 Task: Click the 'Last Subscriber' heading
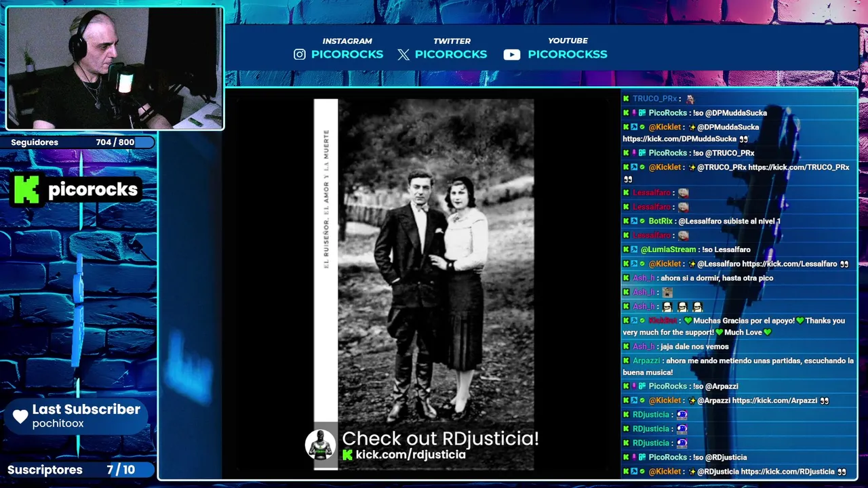(86, 409)
